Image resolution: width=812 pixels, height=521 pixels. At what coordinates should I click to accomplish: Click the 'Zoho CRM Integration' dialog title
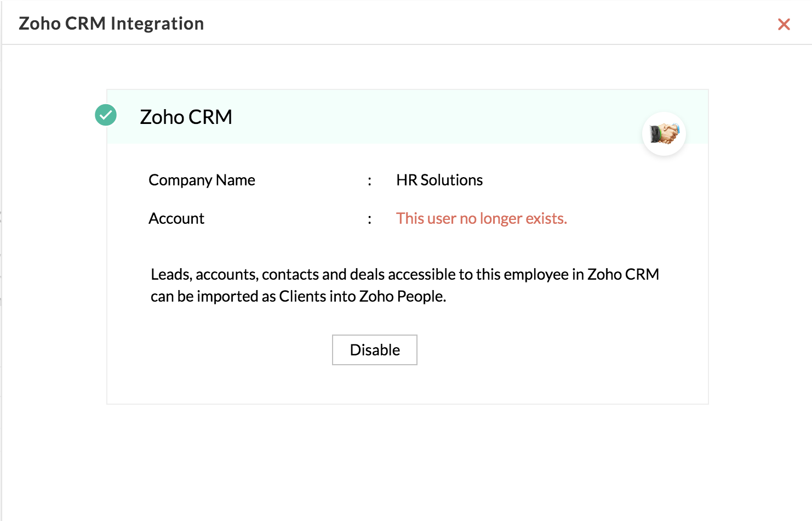coord(111,24)
